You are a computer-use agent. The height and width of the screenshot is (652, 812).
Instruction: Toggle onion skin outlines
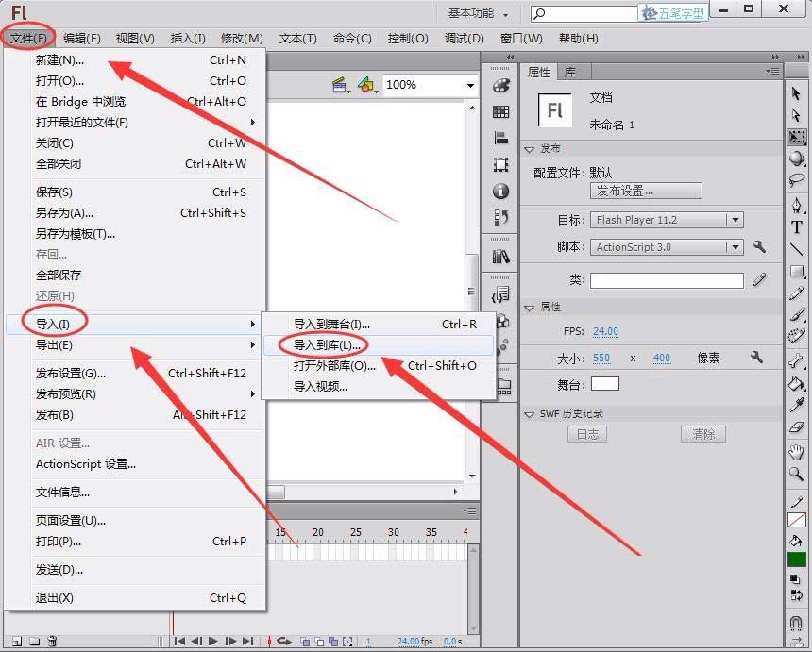pyautogui.click(x=320, y=642)
